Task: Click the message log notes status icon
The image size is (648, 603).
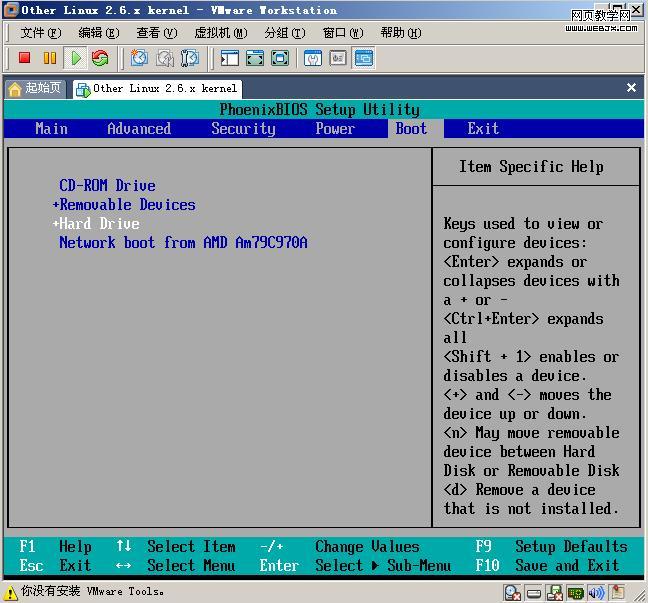Action: click(x=618, y=592)
